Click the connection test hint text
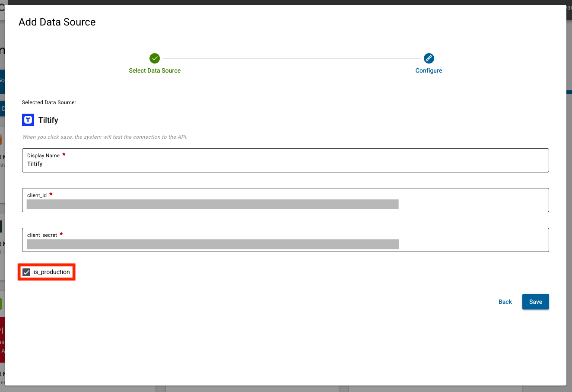 [x=105, y=137]
